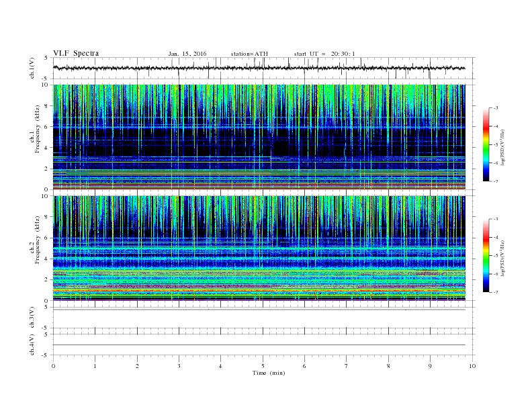Click the time axis tick label '7'
This screenshot has height=411, width=532.
[347, 366]
